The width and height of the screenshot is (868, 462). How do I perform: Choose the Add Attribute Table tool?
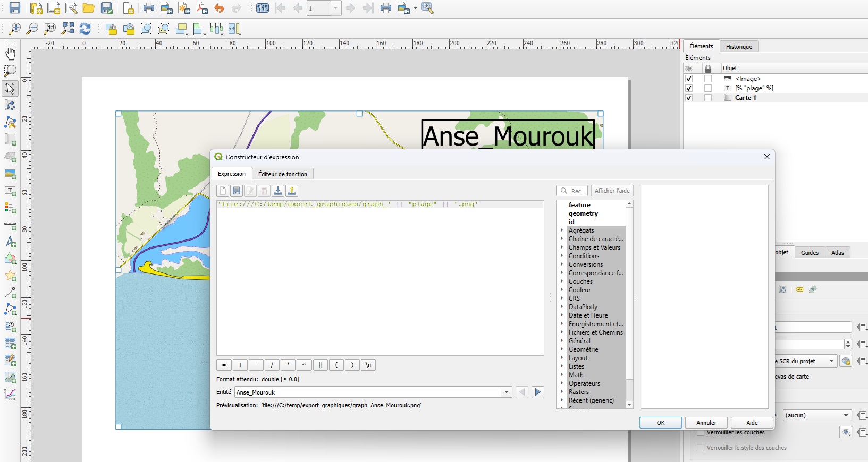click(x=10, y=344)
